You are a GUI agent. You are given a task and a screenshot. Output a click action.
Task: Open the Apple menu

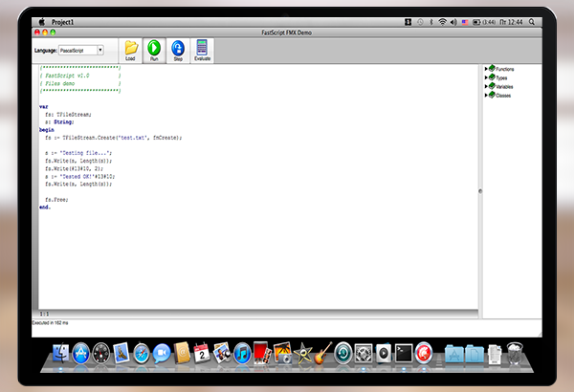point(41,20)
